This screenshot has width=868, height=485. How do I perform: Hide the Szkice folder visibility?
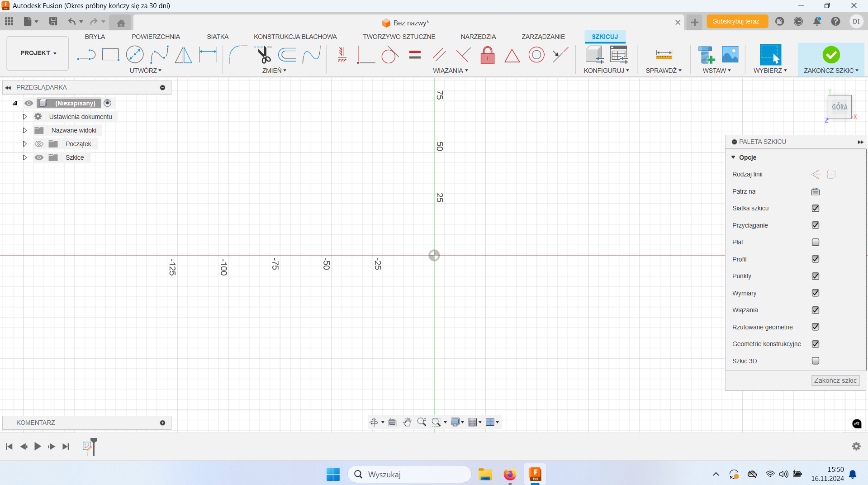pos(39,157)
